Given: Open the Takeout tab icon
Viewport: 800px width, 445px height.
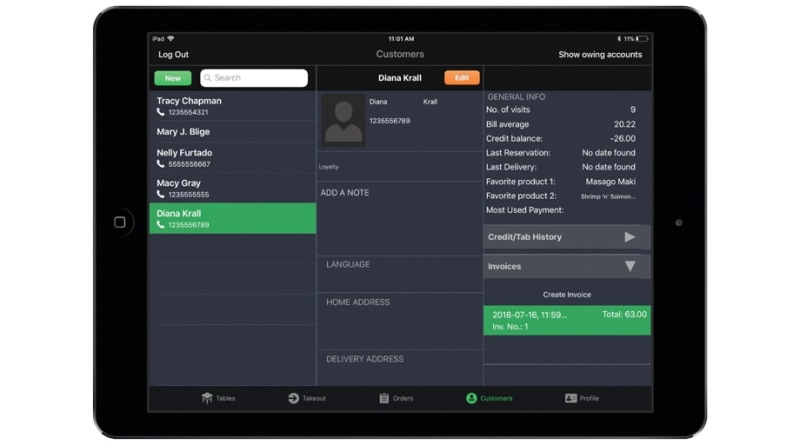Looking at the screenshot, I should [293, 398].
